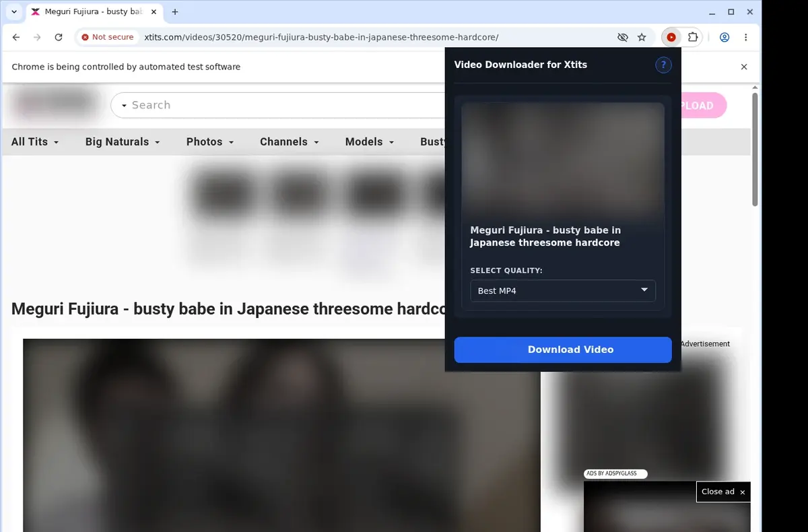
Task: Click the page vertical scrollbar thumb
Action: pos(755,149)
